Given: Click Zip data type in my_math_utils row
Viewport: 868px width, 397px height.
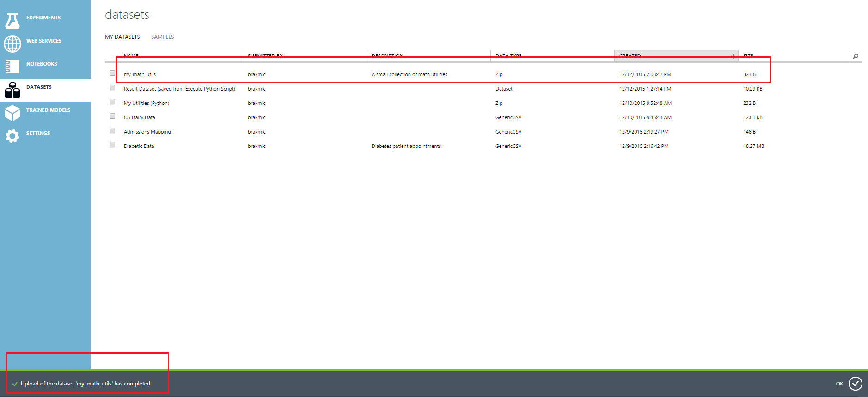Looking at the screenshot, I should tap(499, 74).
